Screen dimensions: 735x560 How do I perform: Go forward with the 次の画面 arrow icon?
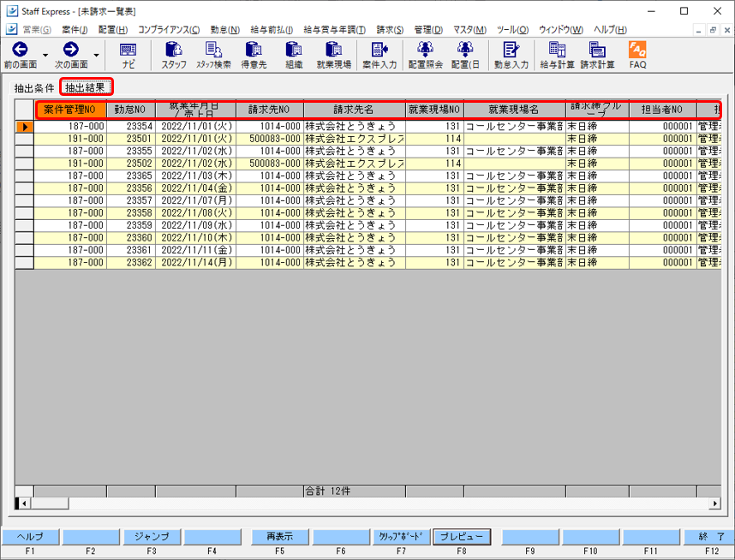[71, 50]
